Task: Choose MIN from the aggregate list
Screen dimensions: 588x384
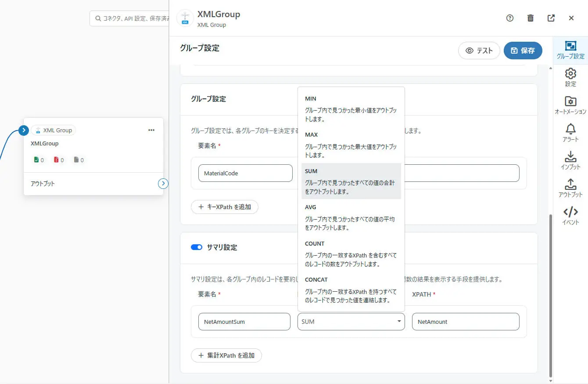Action: tap(351, 109)
